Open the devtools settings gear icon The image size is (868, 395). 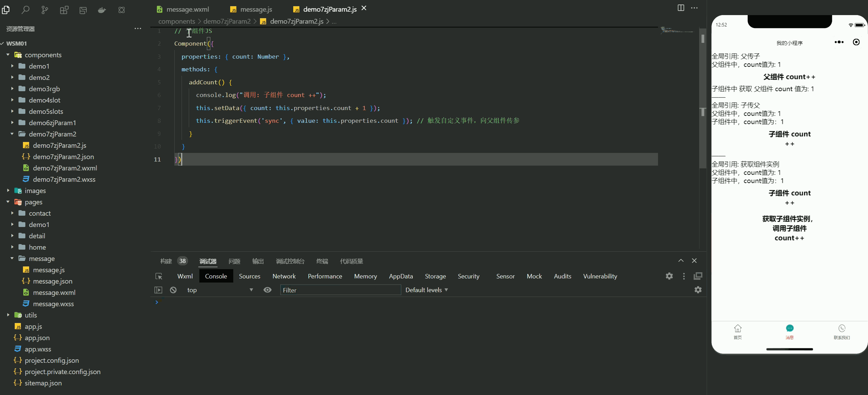669,276
